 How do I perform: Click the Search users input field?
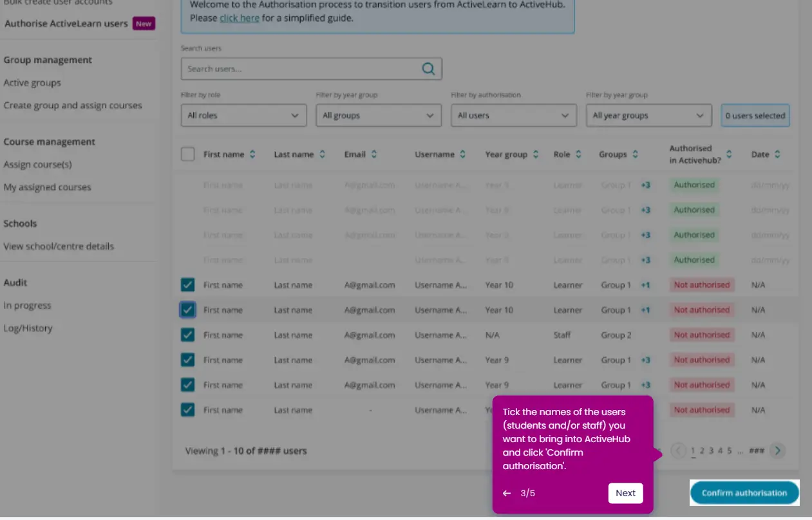299,70
